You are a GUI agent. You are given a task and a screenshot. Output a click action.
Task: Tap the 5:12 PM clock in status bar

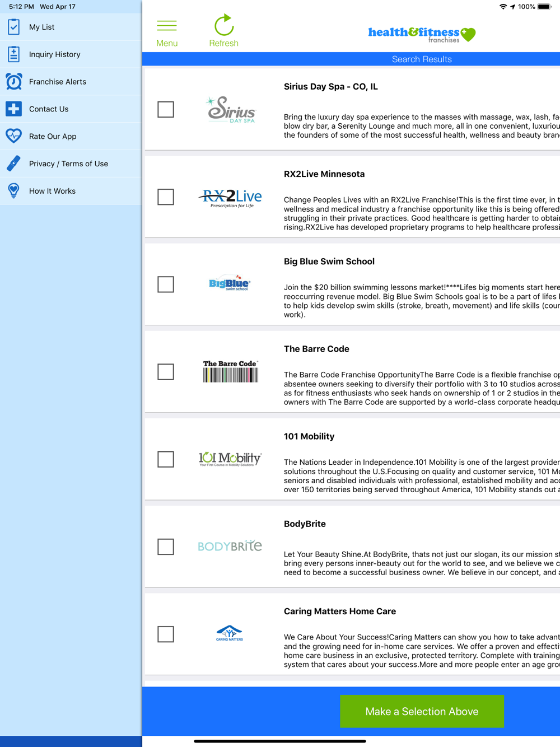coord(21,7)
